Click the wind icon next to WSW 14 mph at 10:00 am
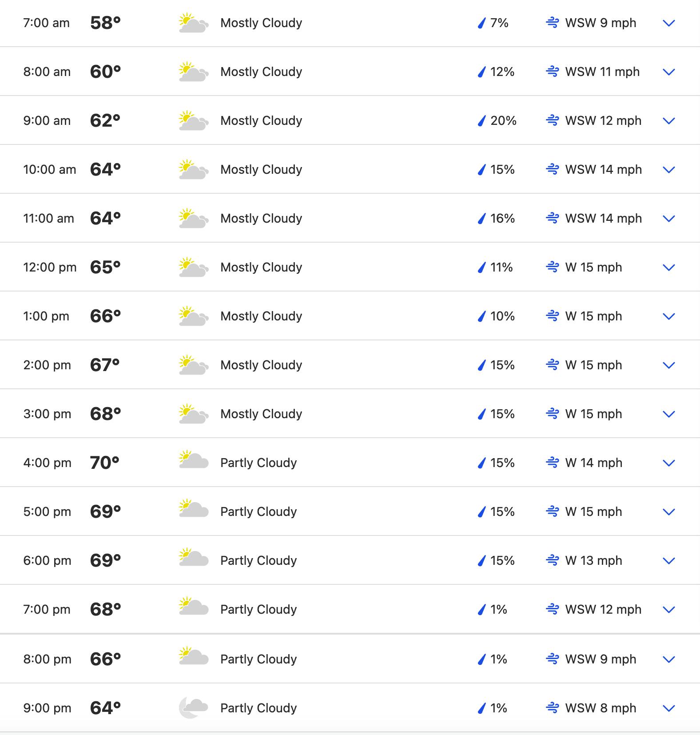The width and height of the screenshot is (700, 735). [x=552, y=169]
